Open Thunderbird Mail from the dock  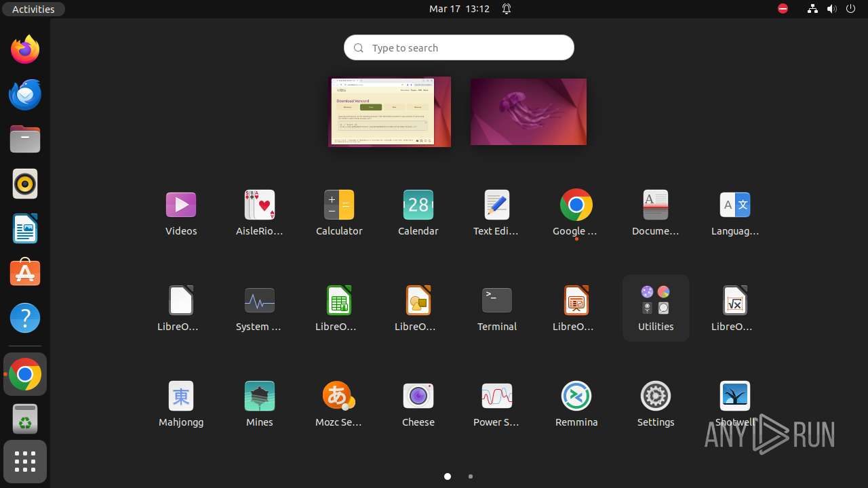click(25, 94)
